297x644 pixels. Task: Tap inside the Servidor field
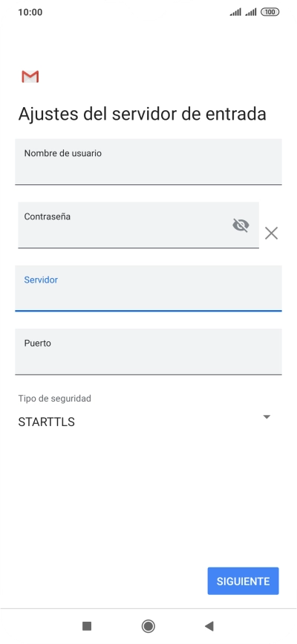click(148, 289)
